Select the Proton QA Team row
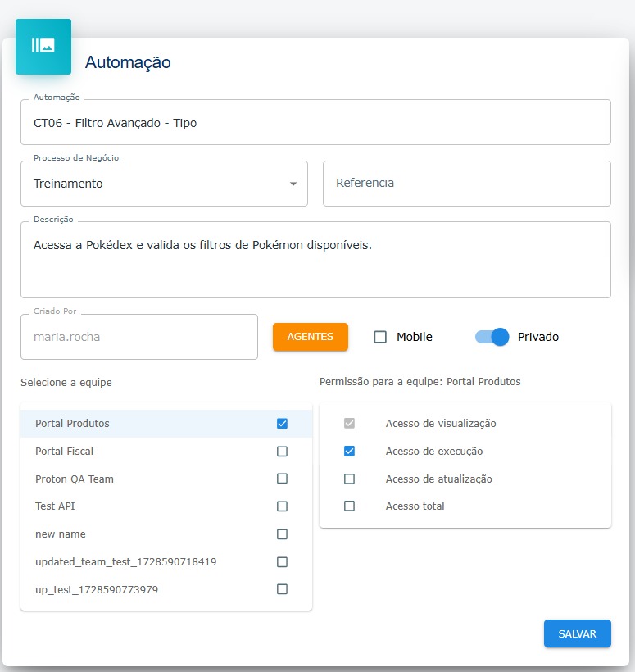The height and width of the screenshot is (672, 635). (166, 479)
